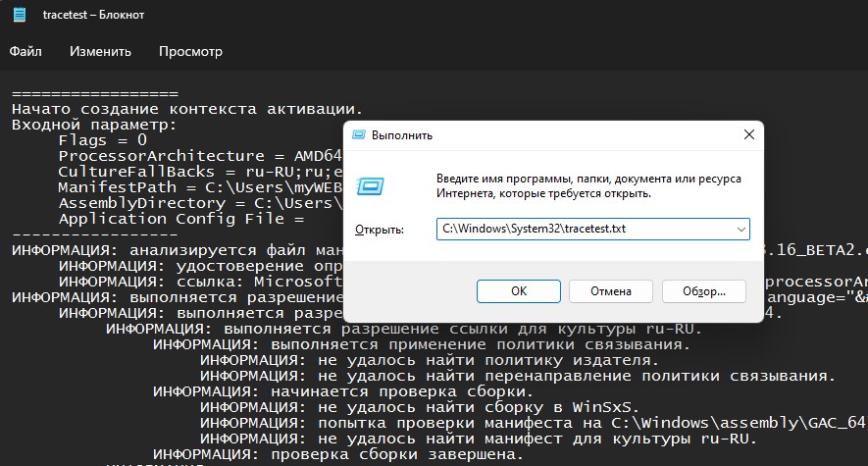Viewport: 868px width, 466px height.
Task: Click the 'ManifestPath' line in Notepad
Action: point(200,187)
